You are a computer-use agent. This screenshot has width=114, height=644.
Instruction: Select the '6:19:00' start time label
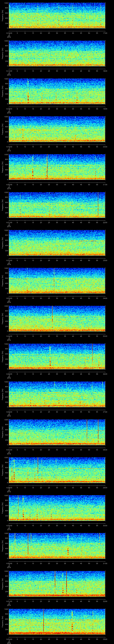point(9,147)
